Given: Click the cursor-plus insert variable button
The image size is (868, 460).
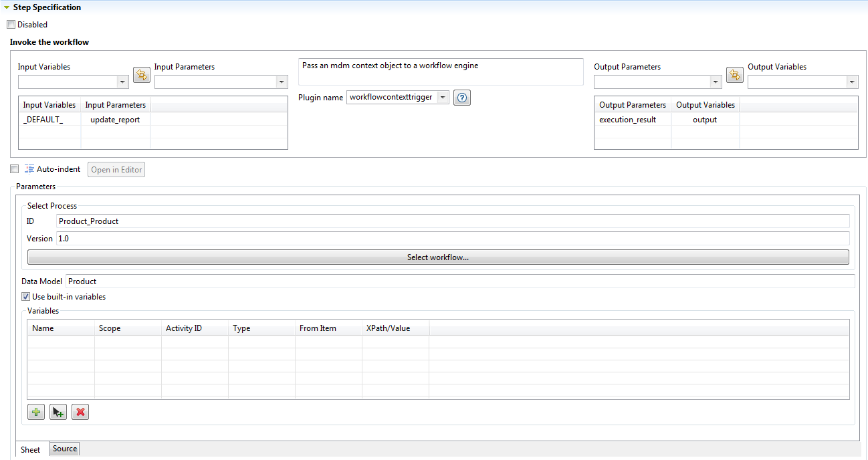Looking at the screenshot, I should point(58,412).
